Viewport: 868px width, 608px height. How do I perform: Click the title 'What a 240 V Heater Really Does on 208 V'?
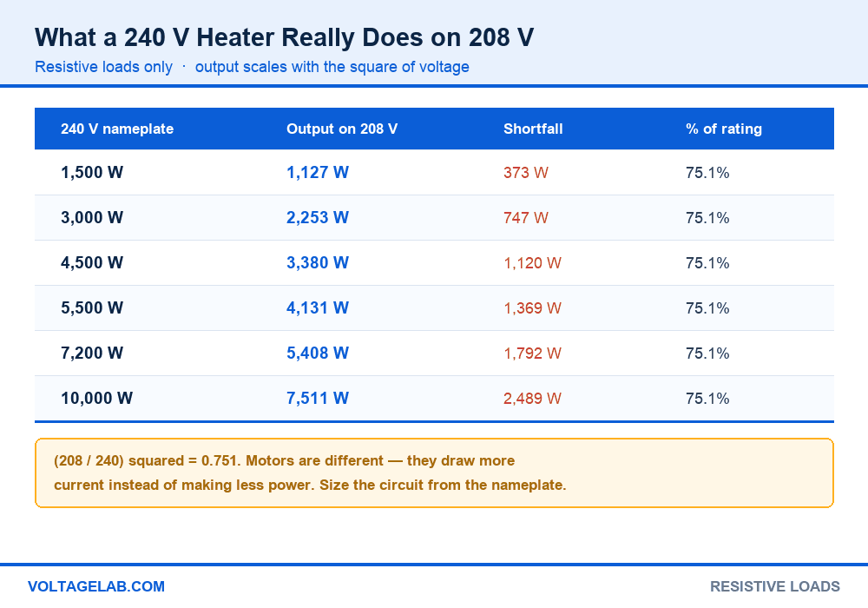tap(284, 37)
